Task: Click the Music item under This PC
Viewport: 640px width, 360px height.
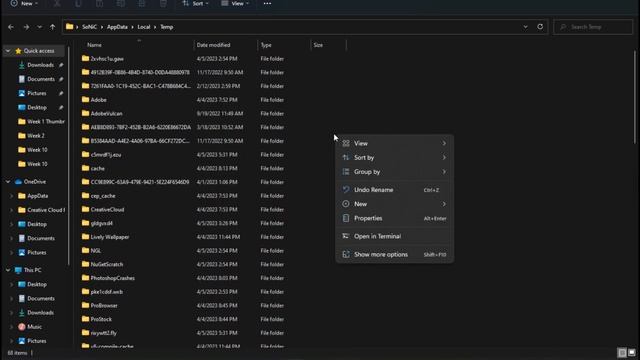Action: click(34, 327)
